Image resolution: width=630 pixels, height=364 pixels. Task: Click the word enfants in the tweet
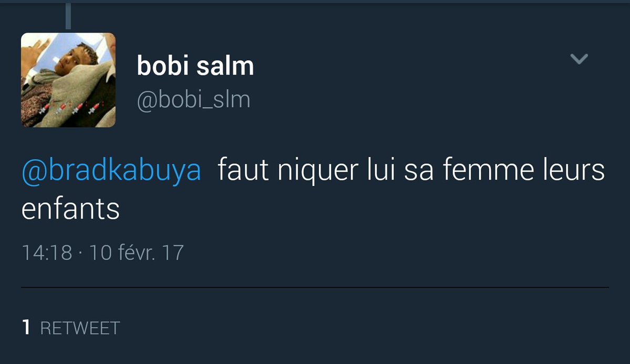tap(71, 210)
